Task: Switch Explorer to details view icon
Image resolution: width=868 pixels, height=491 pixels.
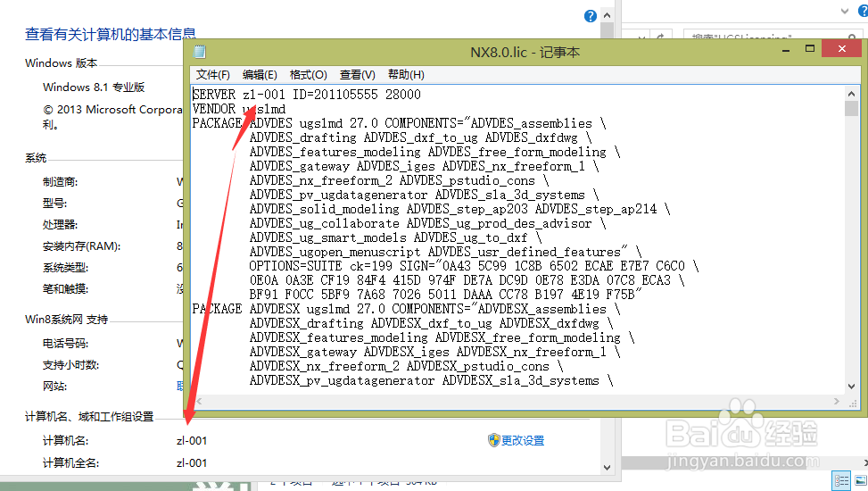Action: [x=841, y=480]
